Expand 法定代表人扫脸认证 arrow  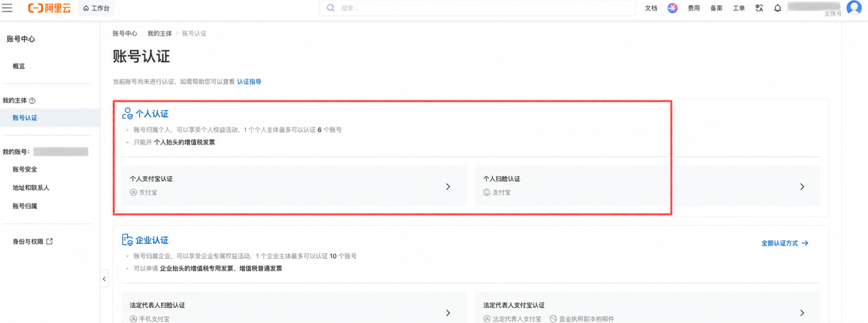point(448,313)
